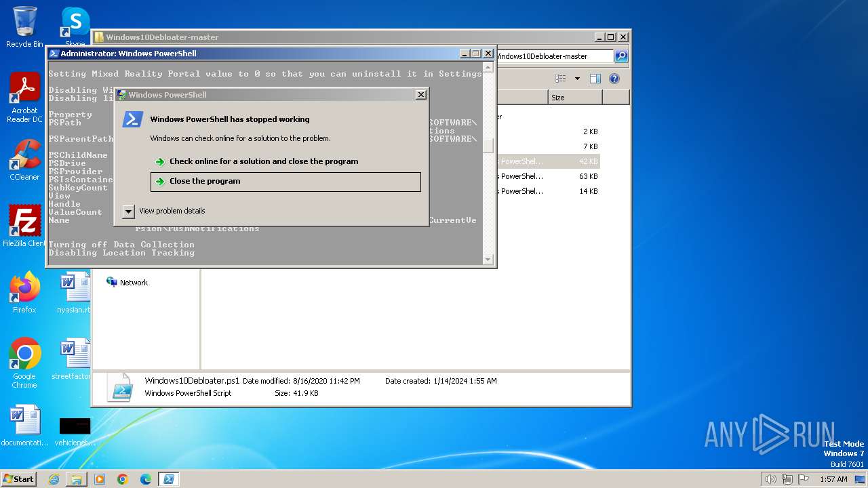This screenshot has width=868, height=488.
Task: Launch Firefox from the desktop
Action: click(x=24, y=292)
